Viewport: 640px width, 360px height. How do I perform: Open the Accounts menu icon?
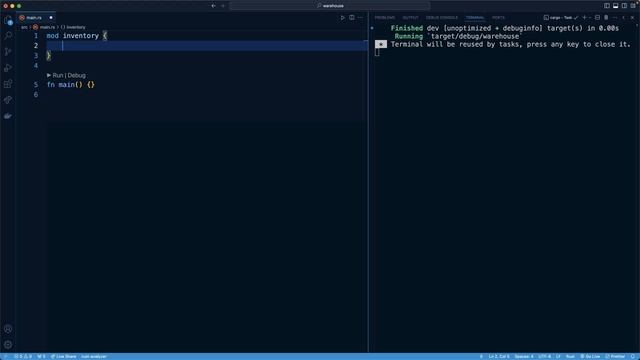click(8, 329)
